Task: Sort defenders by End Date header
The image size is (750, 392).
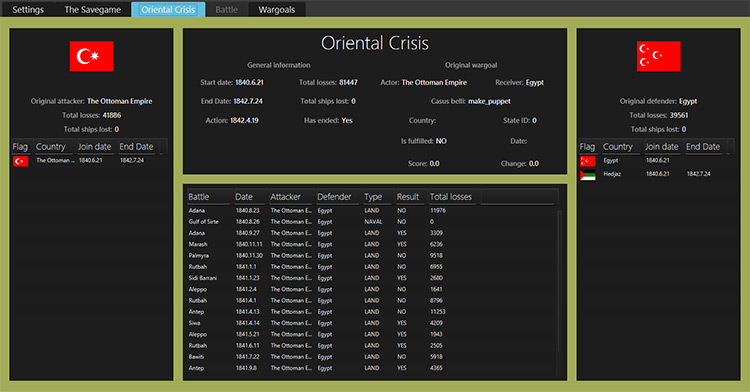Action: point(704,147)
